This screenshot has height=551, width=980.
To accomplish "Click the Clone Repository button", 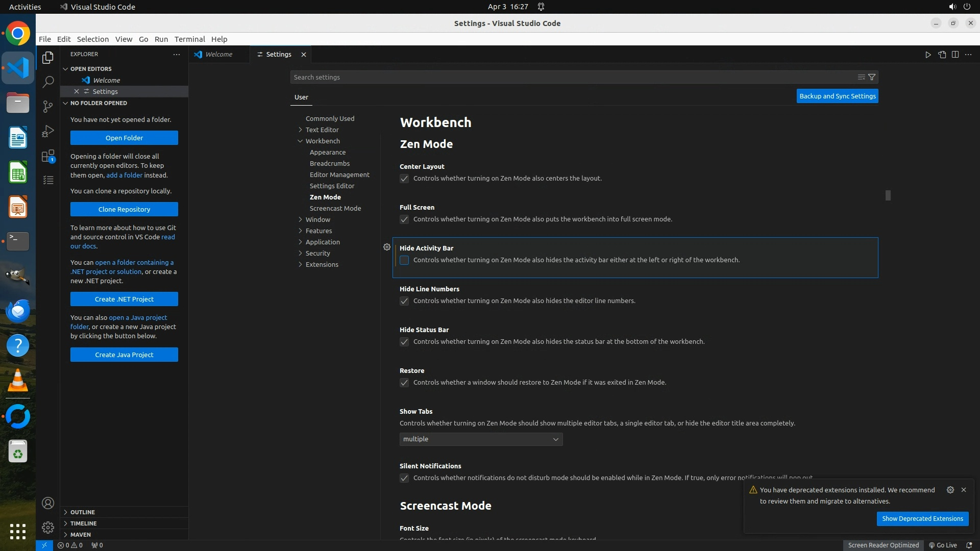I will [x=124, y=209].
